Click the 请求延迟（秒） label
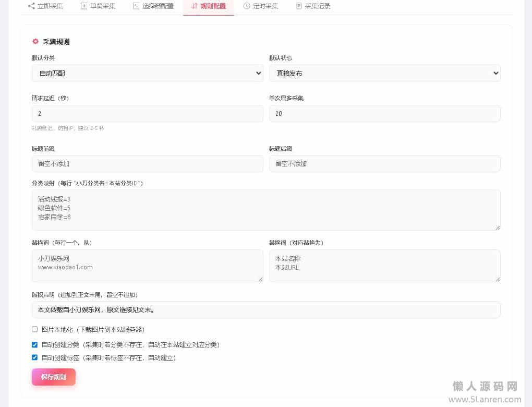This screenshot has width=532, height=407. click(x=51, y=99)
